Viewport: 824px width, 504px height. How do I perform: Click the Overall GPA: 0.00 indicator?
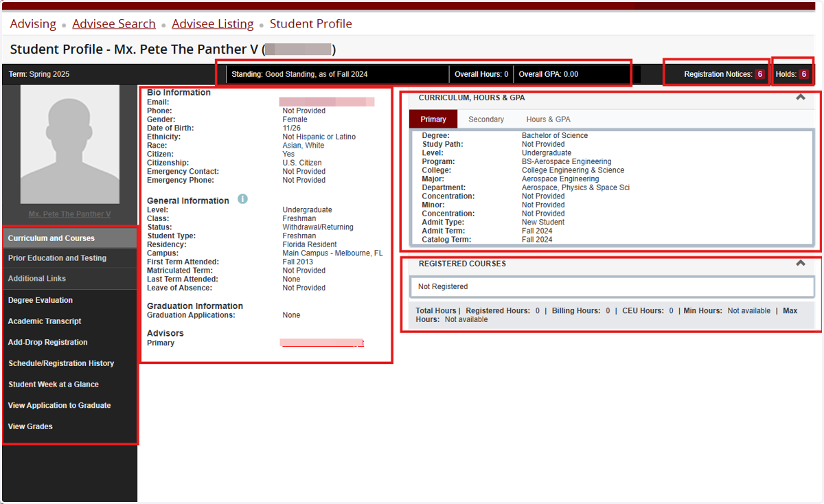tap(549, 74)
